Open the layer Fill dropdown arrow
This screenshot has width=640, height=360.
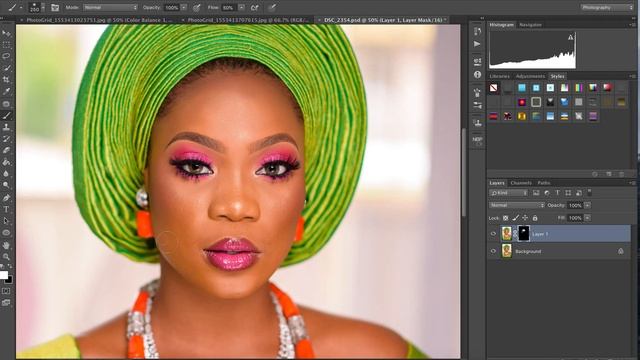click(587, 218)
